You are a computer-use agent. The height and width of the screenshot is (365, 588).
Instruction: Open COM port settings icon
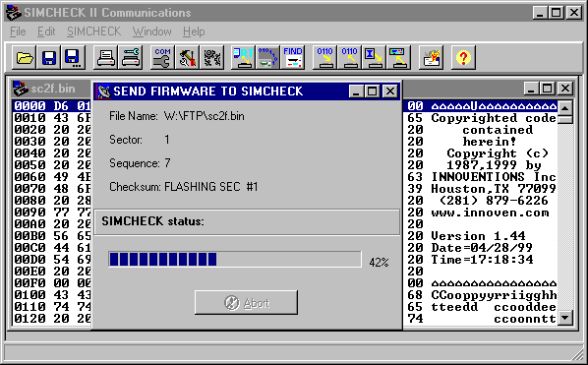point(162,57)
